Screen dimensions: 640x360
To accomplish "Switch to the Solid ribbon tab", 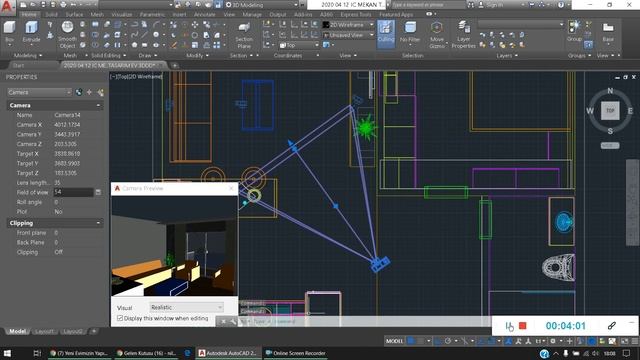I will click(x=51, y=14).
